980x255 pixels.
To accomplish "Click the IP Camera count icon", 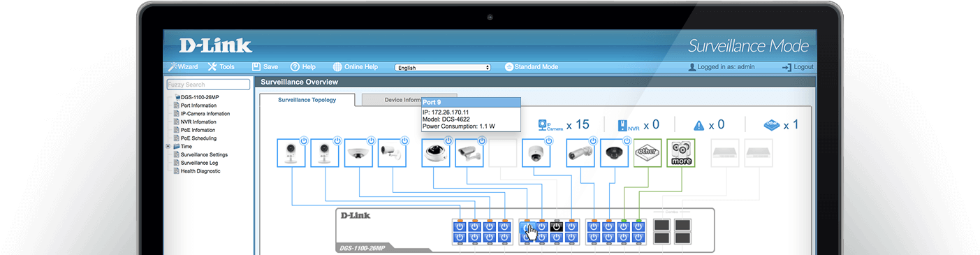I will (x=550, y=126).
